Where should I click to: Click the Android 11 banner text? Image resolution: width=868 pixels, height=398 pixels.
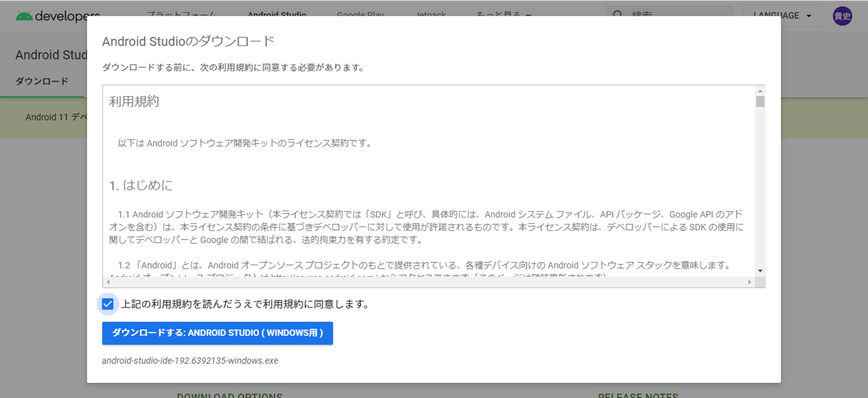[x=57, y=117]
